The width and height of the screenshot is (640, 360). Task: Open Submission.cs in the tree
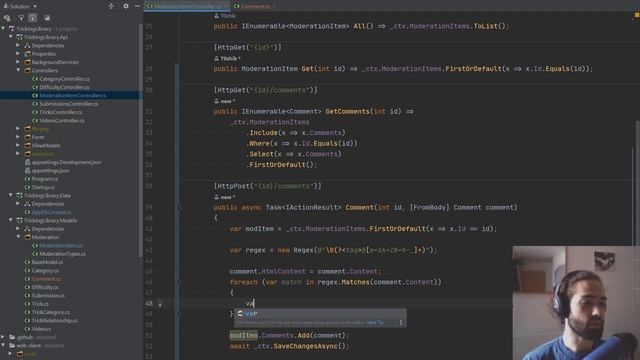point(48,296)
